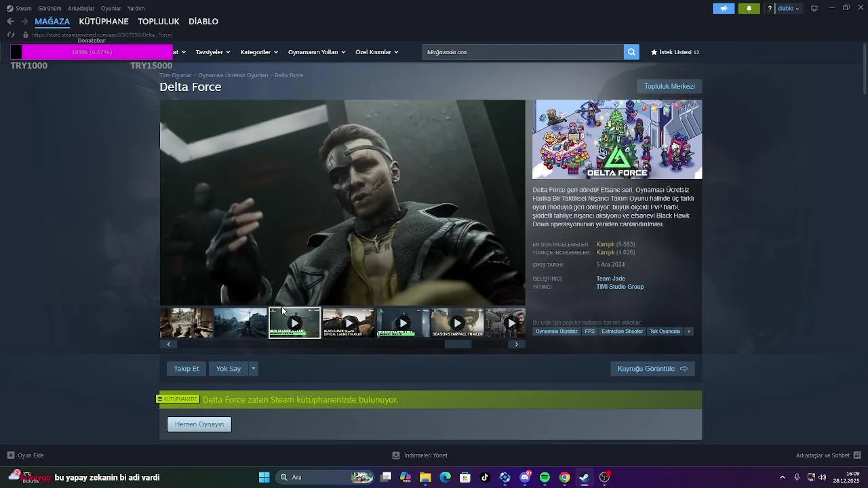Open the diablo account dropdown
The width and height of the screenshot is (868, 488).
click(x=788, y=8)
